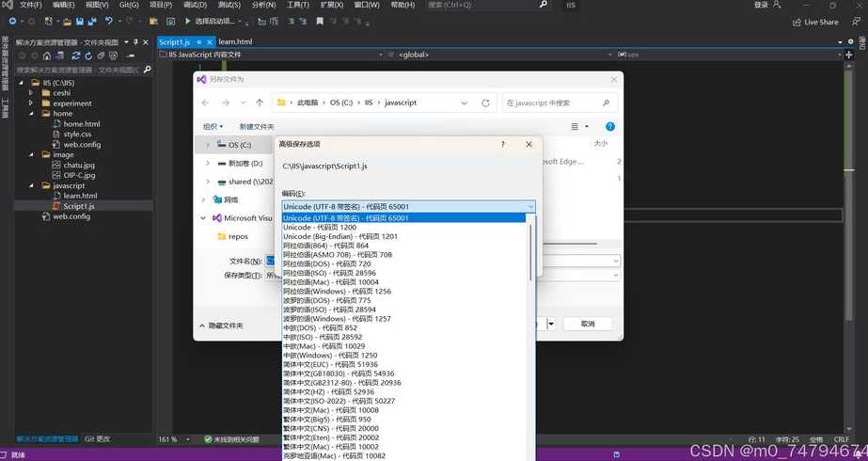This screenshot has height=461, width=868.
Task: Open the 编码 encoding combo box
Action: 408,207
